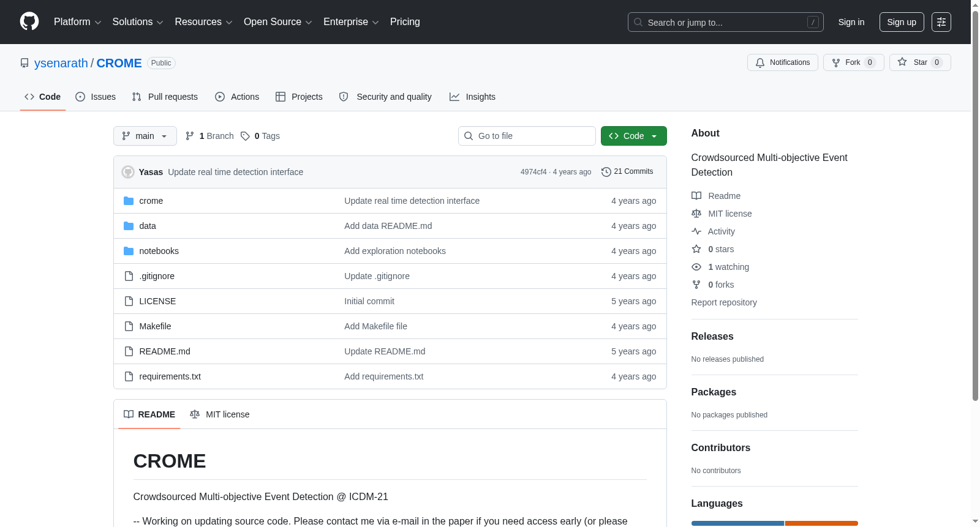Focus the Go to file field
The height and width of the screenshot is (527, 980).
527,136
